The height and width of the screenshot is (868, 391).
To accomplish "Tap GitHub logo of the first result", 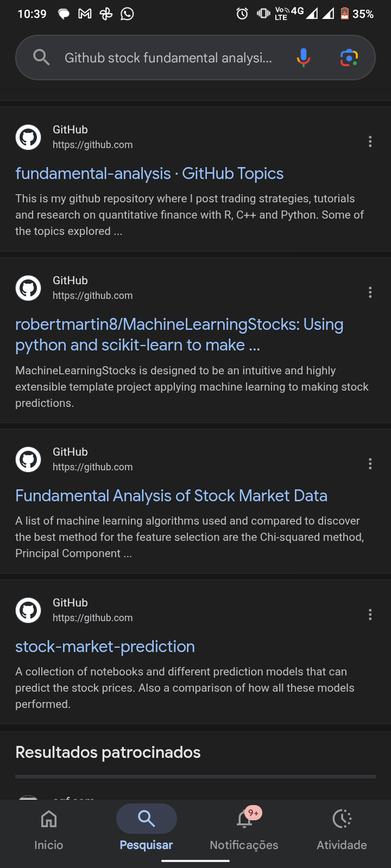I will pos(28,137).
